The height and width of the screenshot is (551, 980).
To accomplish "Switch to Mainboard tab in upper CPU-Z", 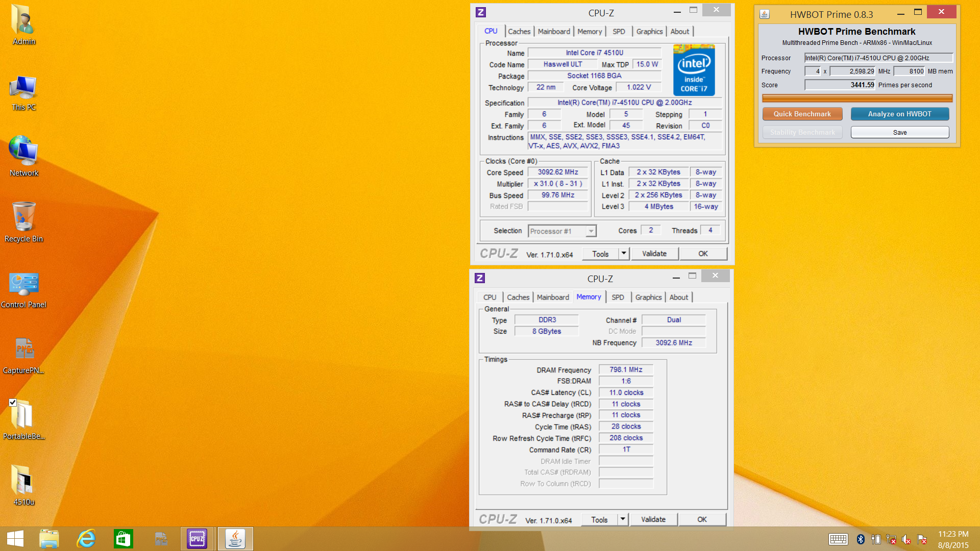I will coord(554,31).
